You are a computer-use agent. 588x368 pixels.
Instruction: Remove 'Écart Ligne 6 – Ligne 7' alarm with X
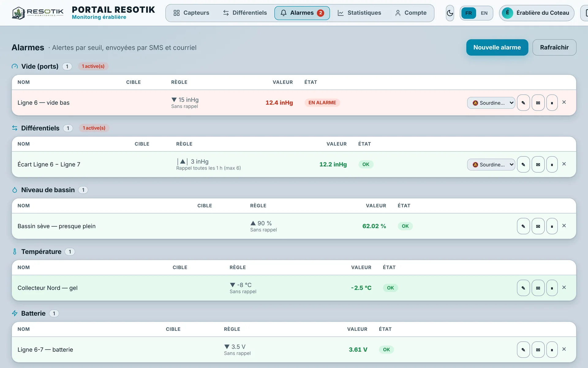point(564,164)
